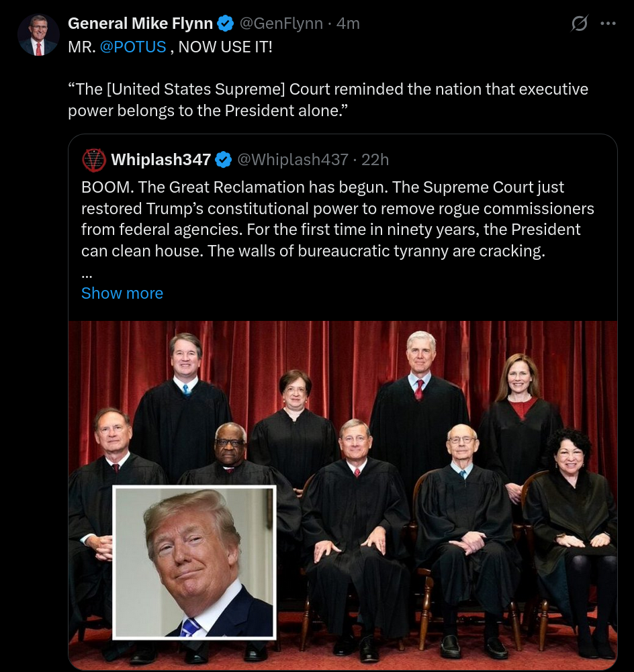Screen dimensions: 634x672
Task: Click the @Whiplash437 handle
Action: point(293,159)
